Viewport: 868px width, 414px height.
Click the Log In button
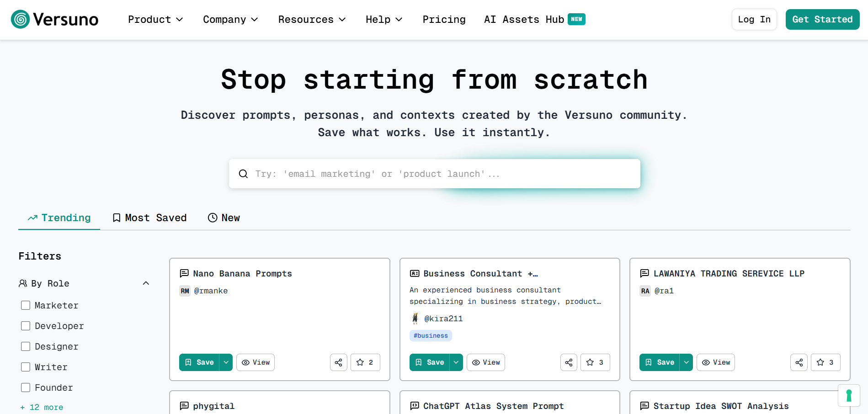[x=754, y=19]
